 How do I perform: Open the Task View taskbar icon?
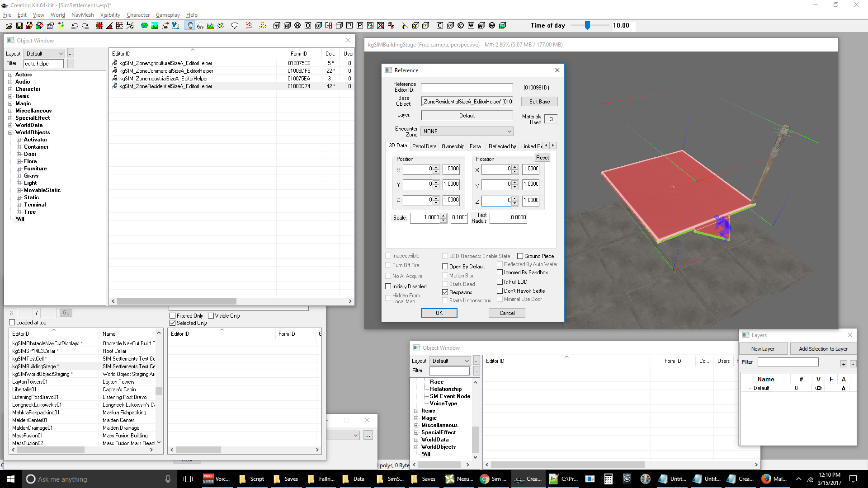click(x=189, y=479)
